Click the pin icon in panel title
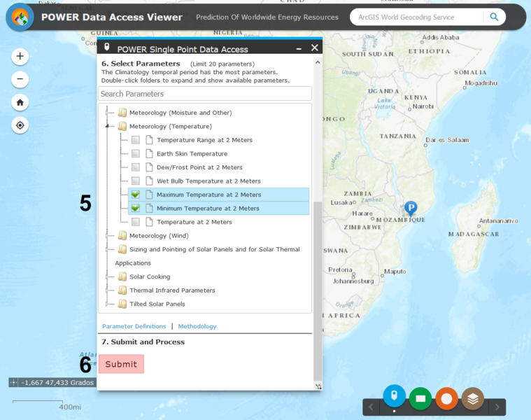The image size is (531, 420). click(x=106, y=47)
